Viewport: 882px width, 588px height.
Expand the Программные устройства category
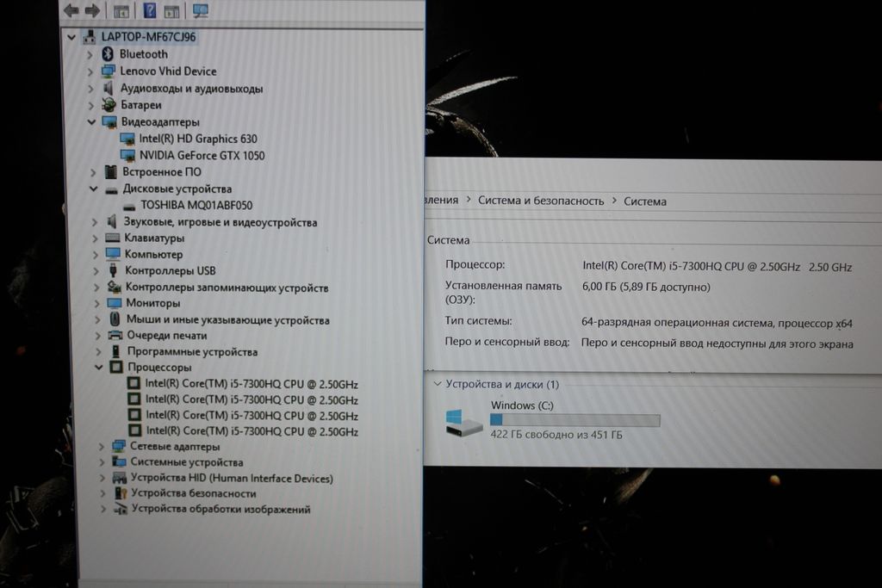point(98,352)
